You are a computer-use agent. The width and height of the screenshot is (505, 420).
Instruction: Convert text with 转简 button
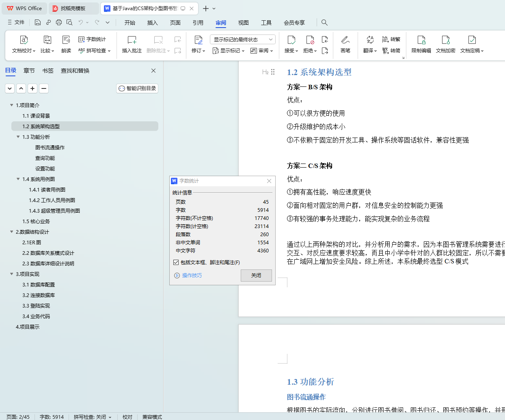coord(391,51)
